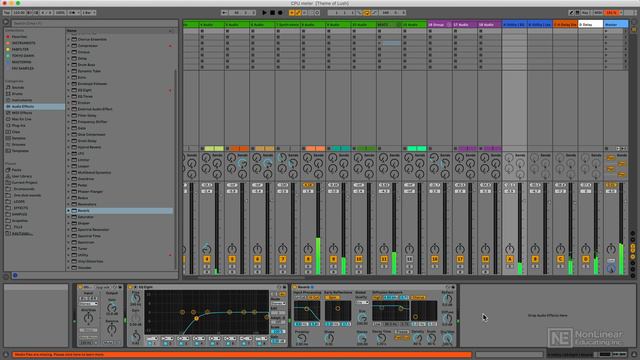Toggle the Reverb device on/off switch
The image size is (640, 360).
pos(295,287)
